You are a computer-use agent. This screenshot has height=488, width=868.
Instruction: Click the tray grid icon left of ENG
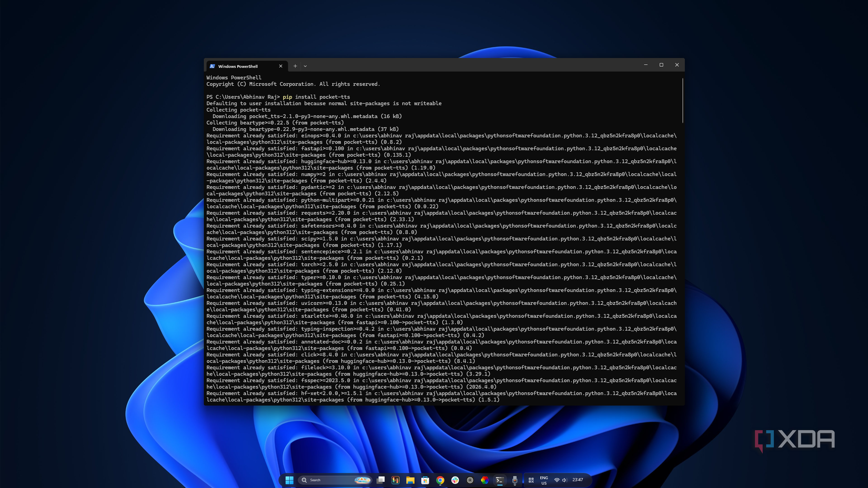pyautogui.click(x=531, y=480)
